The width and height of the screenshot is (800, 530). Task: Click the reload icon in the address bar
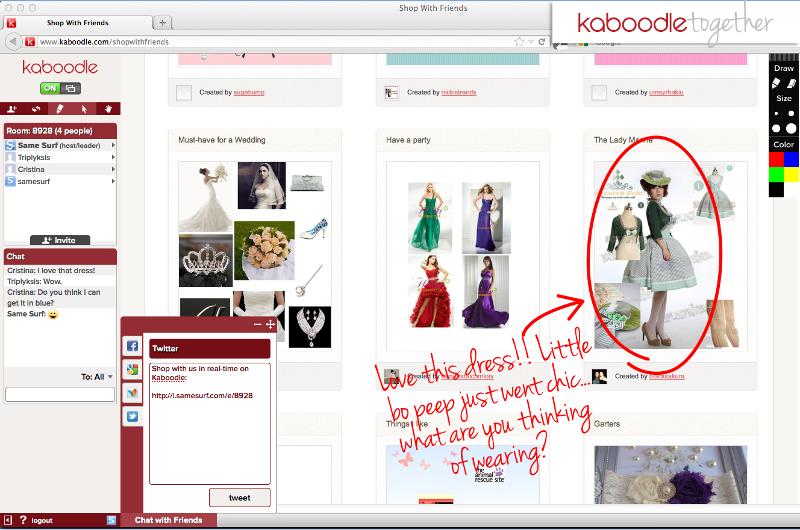pyautogui.click(x=541, y=42)
